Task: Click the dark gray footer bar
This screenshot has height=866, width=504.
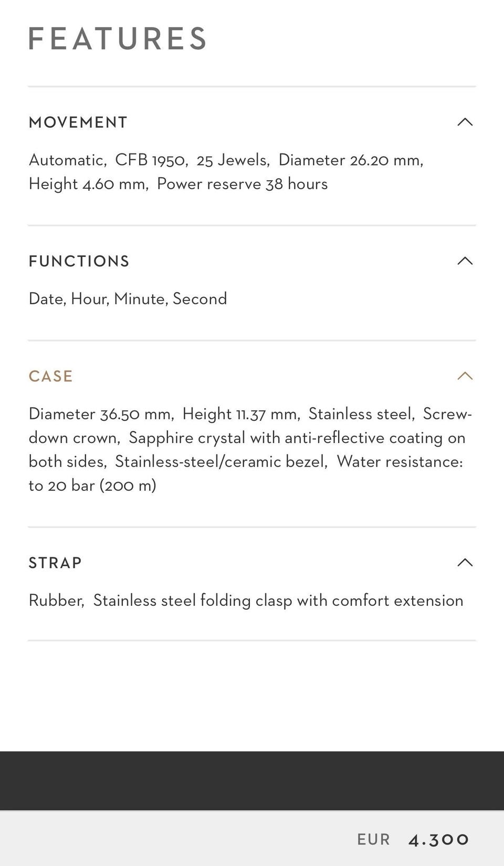Action: pyautogui.click(x=252, y=781)
